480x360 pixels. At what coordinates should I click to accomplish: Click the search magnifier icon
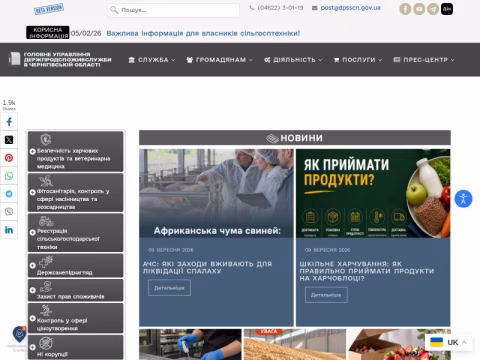[114, 10]
